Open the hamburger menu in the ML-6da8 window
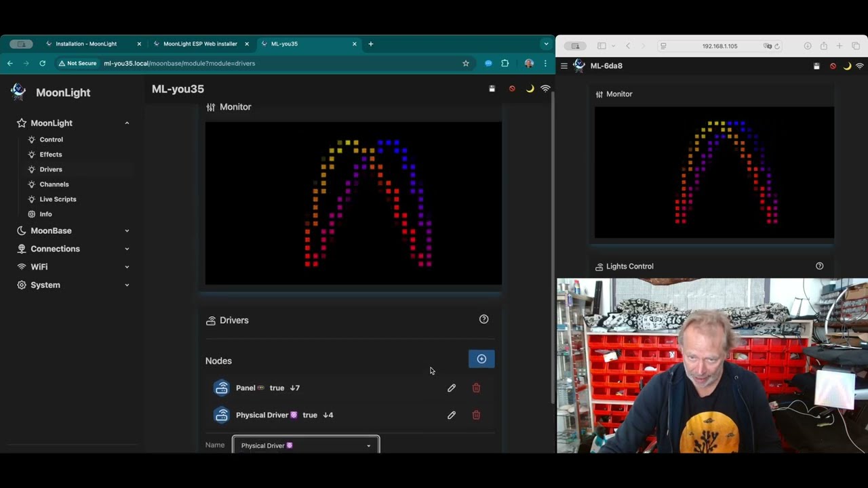The width and height of the screenshot is (868, 488). point(564,66)
